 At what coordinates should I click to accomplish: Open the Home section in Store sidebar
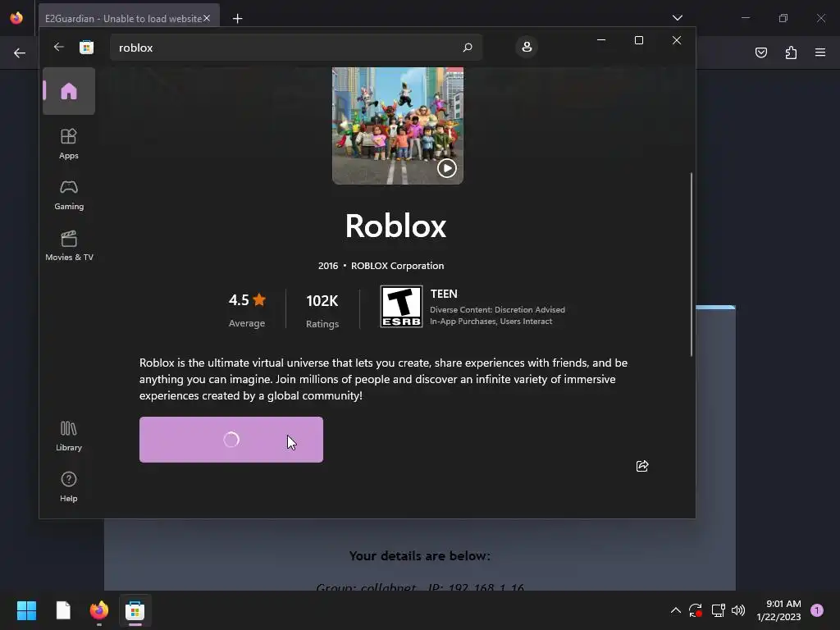69,91
